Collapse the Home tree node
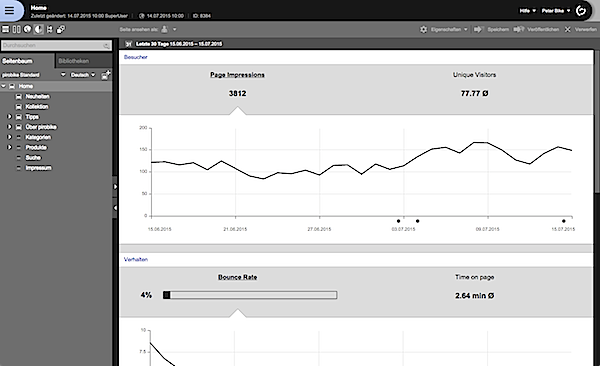Viewport: 600px width, 366px height. pyautogui.click(x=3, y=86)
